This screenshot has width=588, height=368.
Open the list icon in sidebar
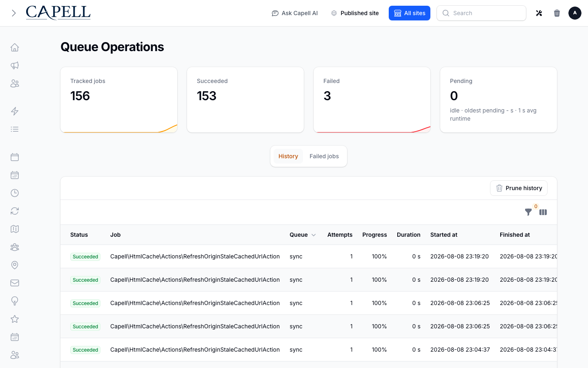[15, 129]
